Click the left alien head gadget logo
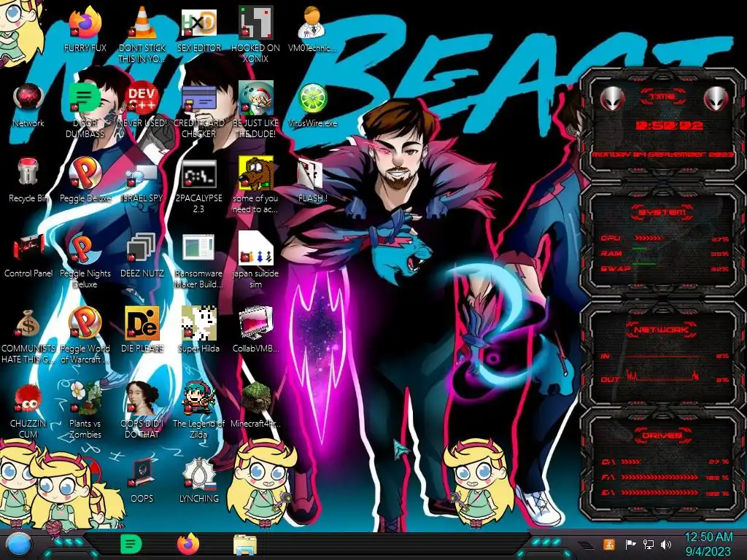The image size is (747, 560). coord(612,99)
